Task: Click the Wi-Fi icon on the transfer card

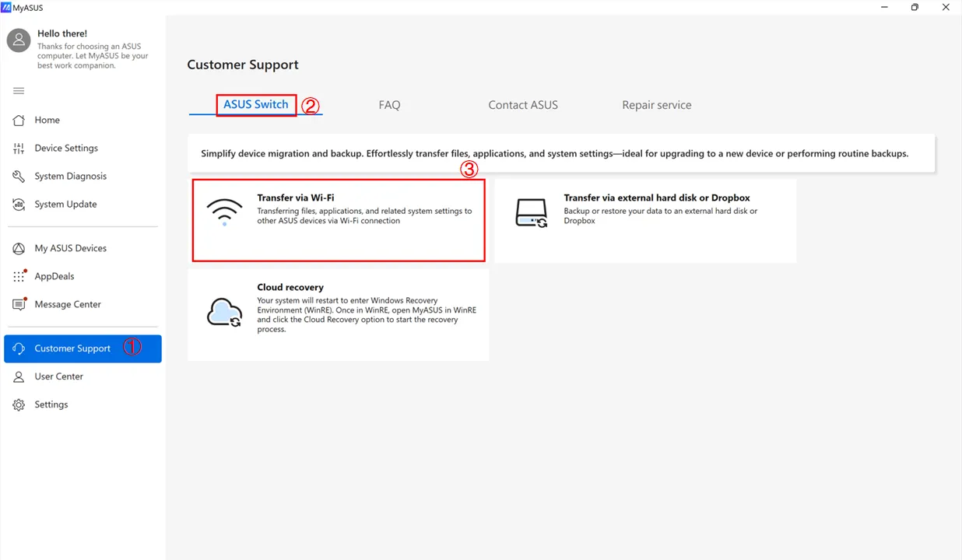Action: [224, 210]
